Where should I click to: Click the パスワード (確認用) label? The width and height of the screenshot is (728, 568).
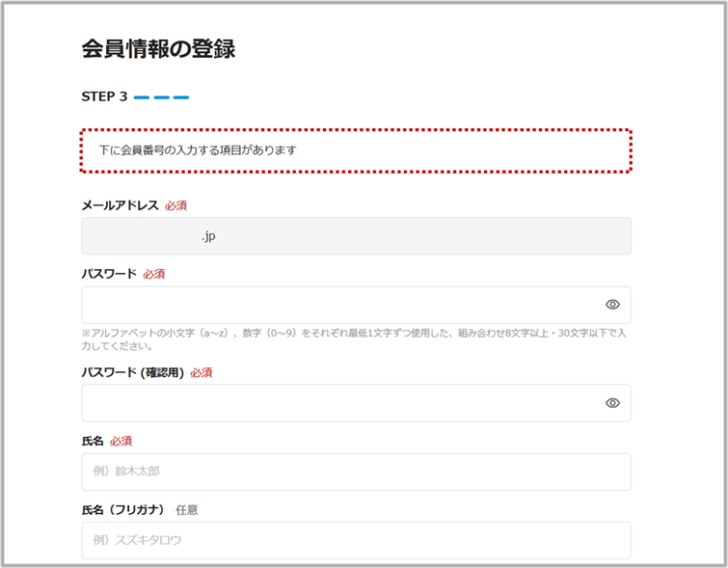point(133,372)
